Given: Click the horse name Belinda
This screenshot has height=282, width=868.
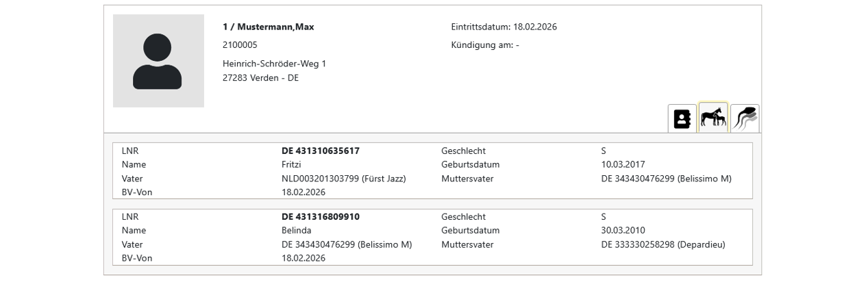Looking at the screenshot, I should pyautogui.click(x=296, y=231).
